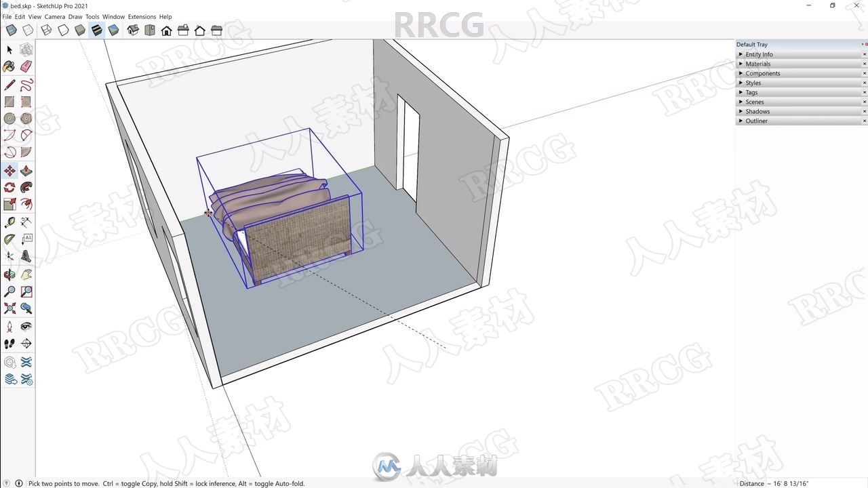
Task: Choose the Zoom magnifier tool
Action: pyautogui.click(x=9, y=292)
